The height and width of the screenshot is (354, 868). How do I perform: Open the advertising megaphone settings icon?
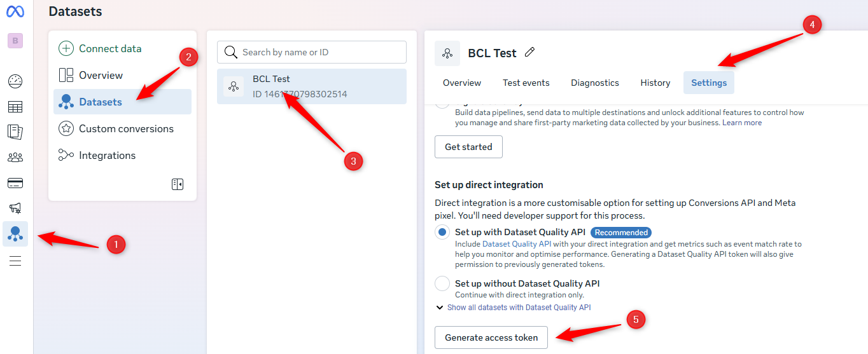click(15, 208)
